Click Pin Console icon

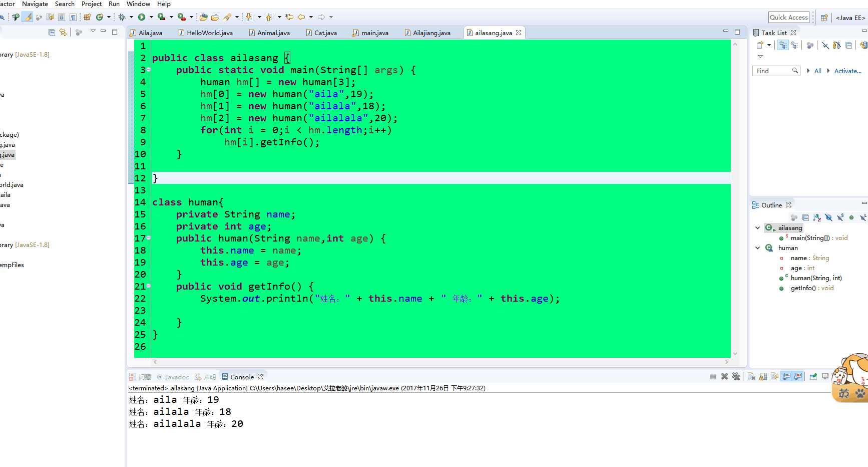(813, 376)
